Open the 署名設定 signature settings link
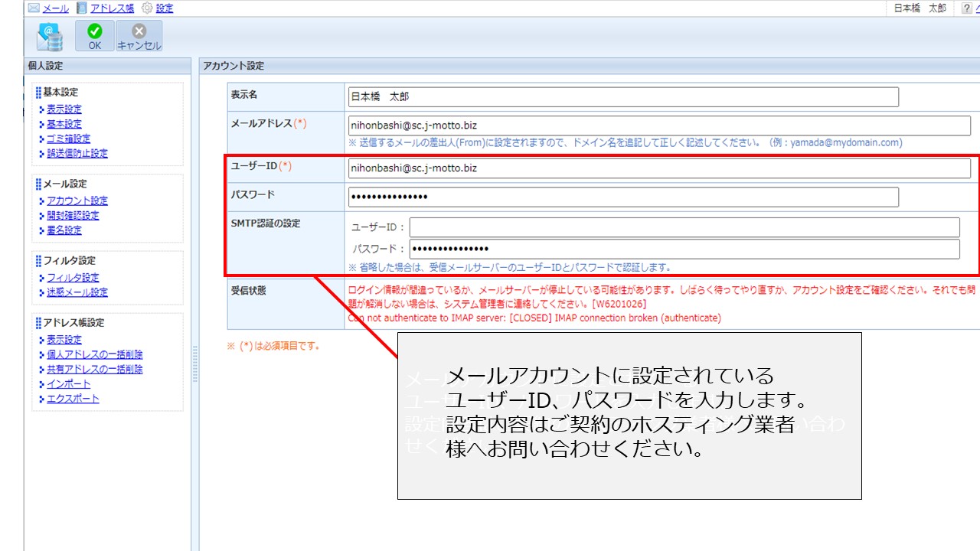 point(64,230)
